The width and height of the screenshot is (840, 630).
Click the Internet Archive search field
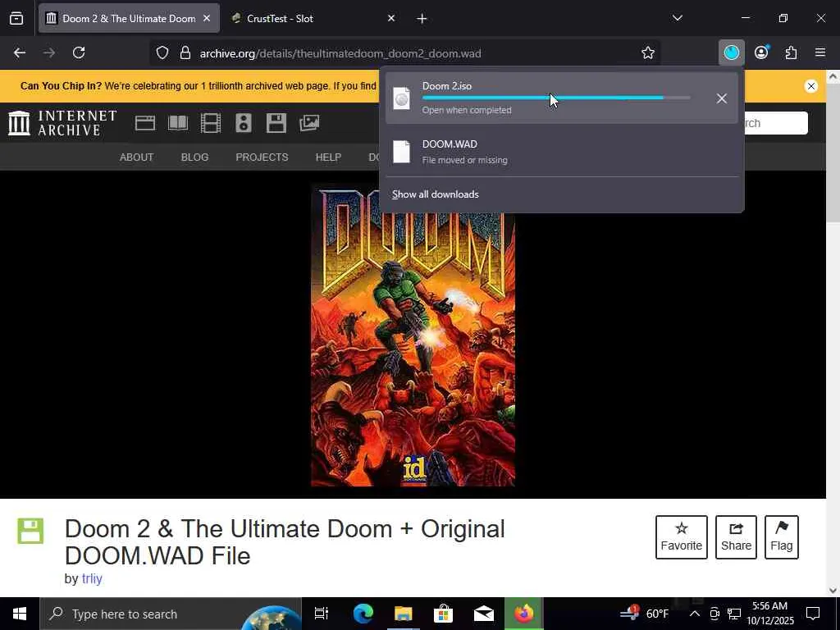(x=775, y=123)
